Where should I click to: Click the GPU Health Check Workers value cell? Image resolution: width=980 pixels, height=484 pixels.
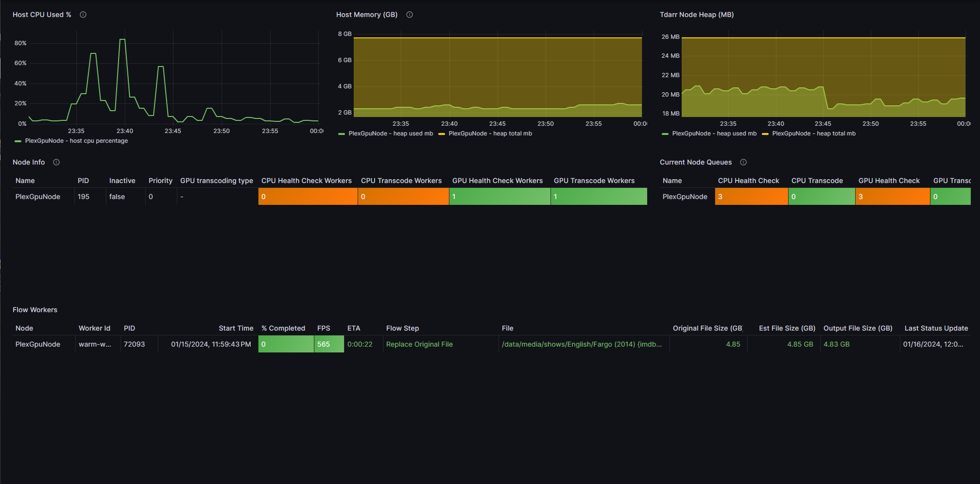tap(500, 197)
